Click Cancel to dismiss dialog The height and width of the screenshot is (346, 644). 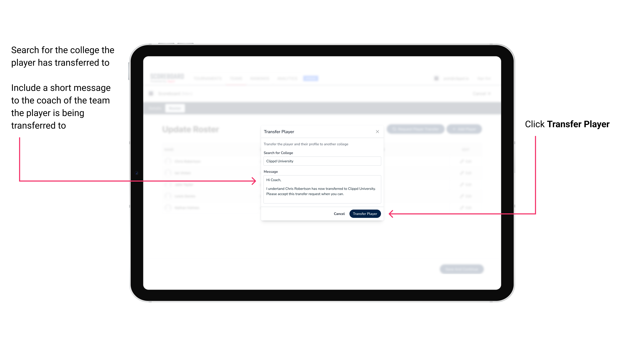tap(339, 214)
